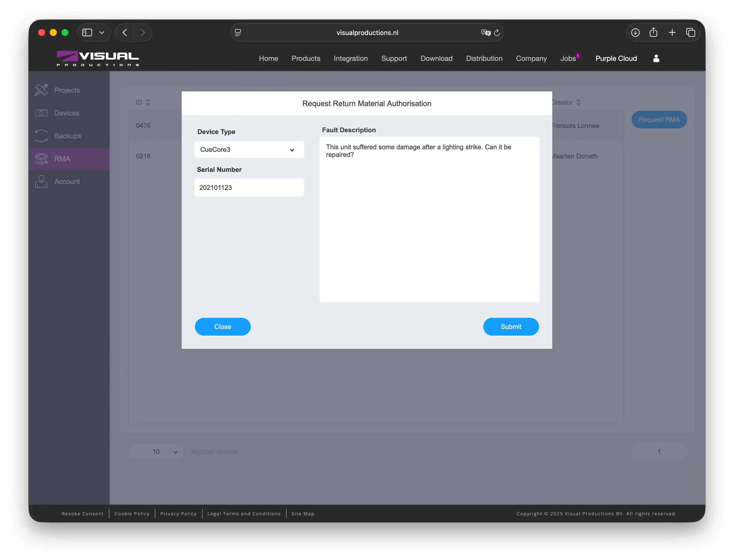Click Safari's reload page icon
This screenshot has height=560, width=734.
click(497, 33)
